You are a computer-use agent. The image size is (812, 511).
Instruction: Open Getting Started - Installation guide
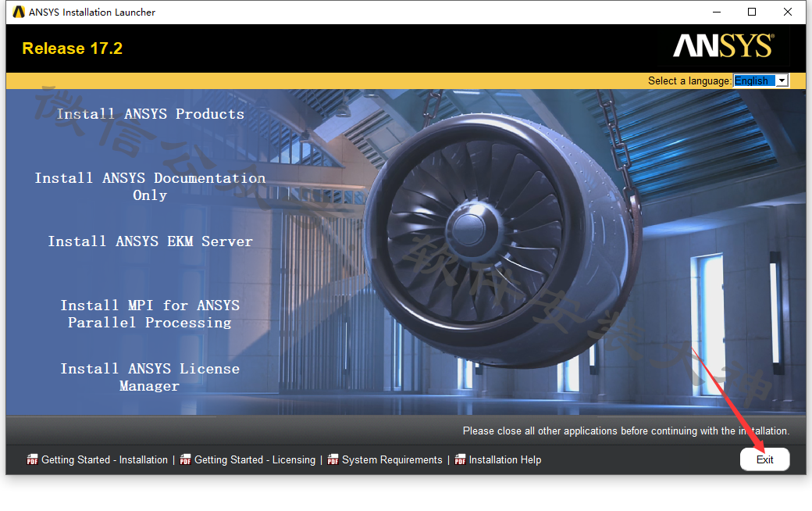click(x=105, y=459)
